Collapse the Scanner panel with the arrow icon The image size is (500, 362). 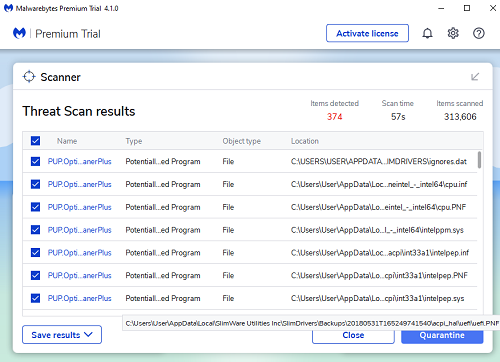click(x=475, y=77)
